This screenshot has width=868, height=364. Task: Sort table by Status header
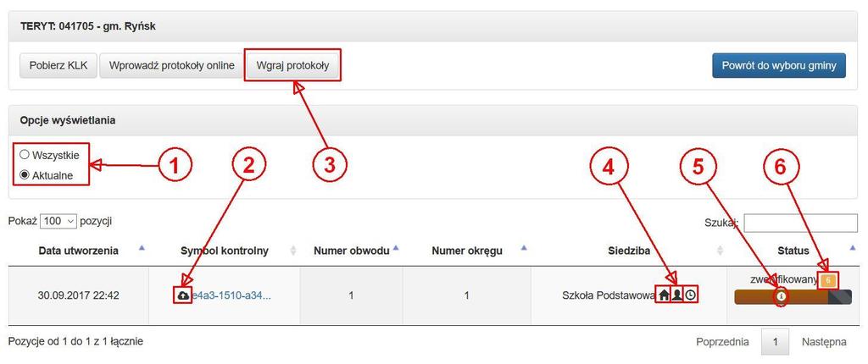pyautogui.click(x=793, y=251)
